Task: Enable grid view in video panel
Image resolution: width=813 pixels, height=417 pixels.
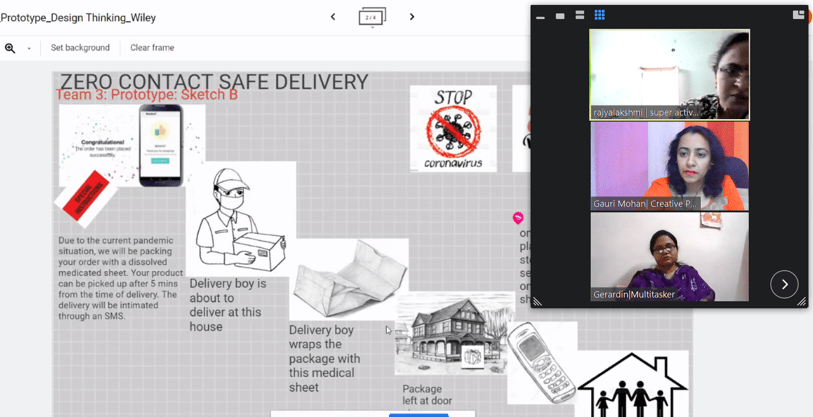Action: (600, 15)
